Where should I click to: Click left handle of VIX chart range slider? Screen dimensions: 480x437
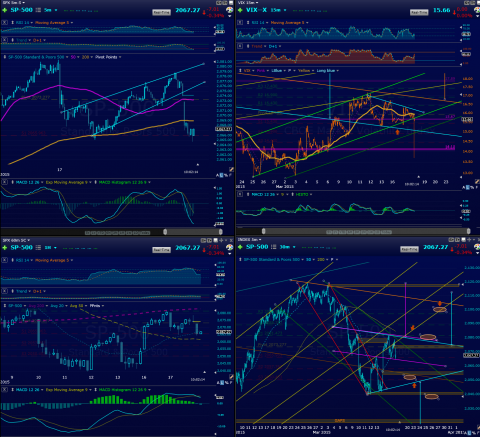coord(264,231)
